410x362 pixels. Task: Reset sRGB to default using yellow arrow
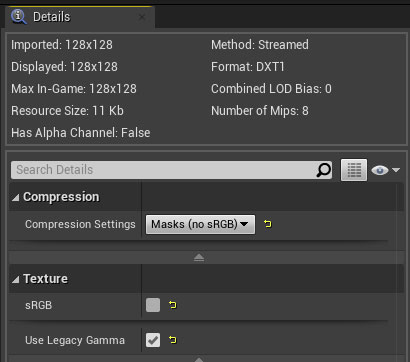[172, 305]
